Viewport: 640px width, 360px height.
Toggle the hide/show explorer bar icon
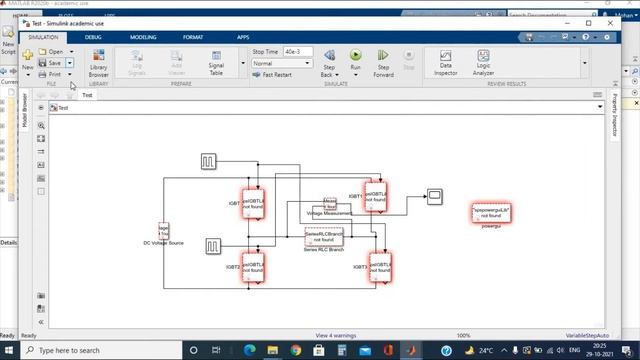(x=41, y=107)
